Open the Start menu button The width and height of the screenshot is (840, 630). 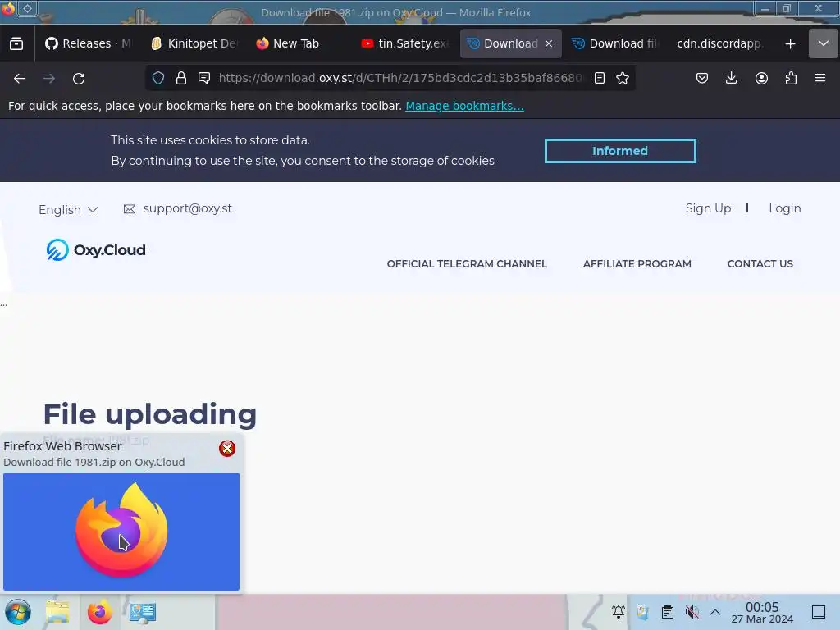pyautogui.click(x=18, y=612)
